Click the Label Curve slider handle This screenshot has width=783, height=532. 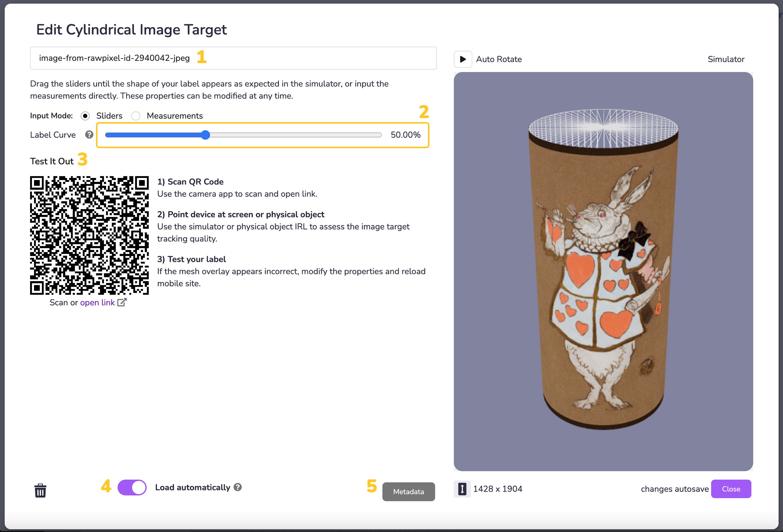[206, 135]
